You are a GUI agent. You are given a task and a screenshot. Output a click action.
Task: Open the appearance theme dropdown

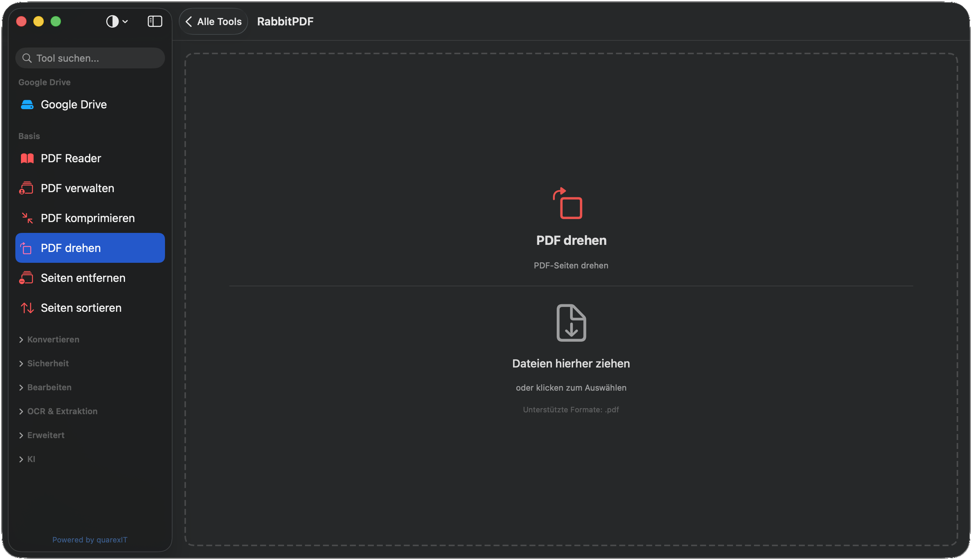coord(117,22)
